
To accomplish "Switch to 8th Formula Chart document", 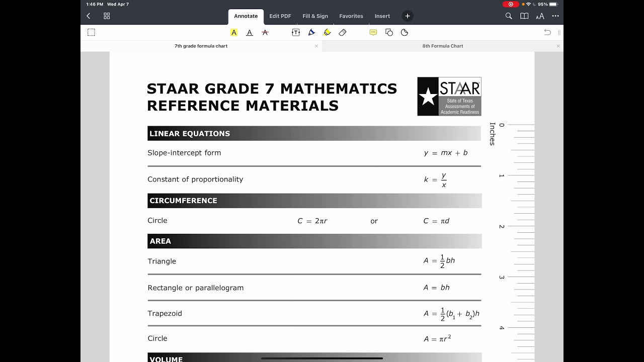I will (443, 46).
